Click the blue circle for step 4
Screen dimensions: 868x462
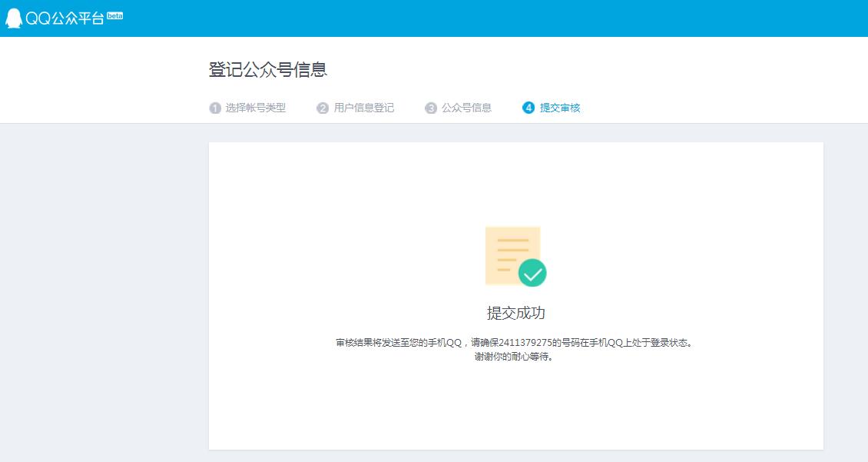pyautogui.click(x=528, y=108)
